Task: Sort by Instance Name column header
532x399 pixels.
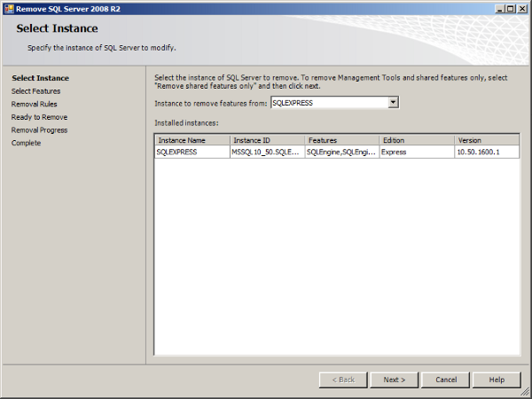Action: click(x=192, y=140)
